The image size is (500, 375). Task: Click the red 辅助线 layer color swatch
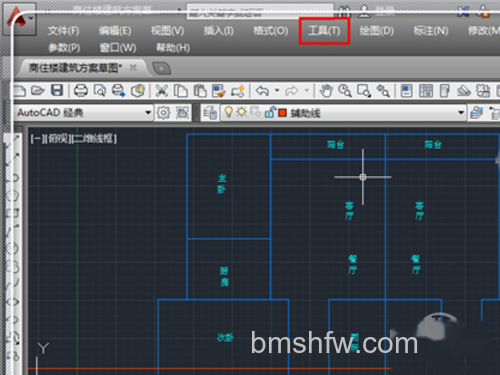tap(282, 113)
